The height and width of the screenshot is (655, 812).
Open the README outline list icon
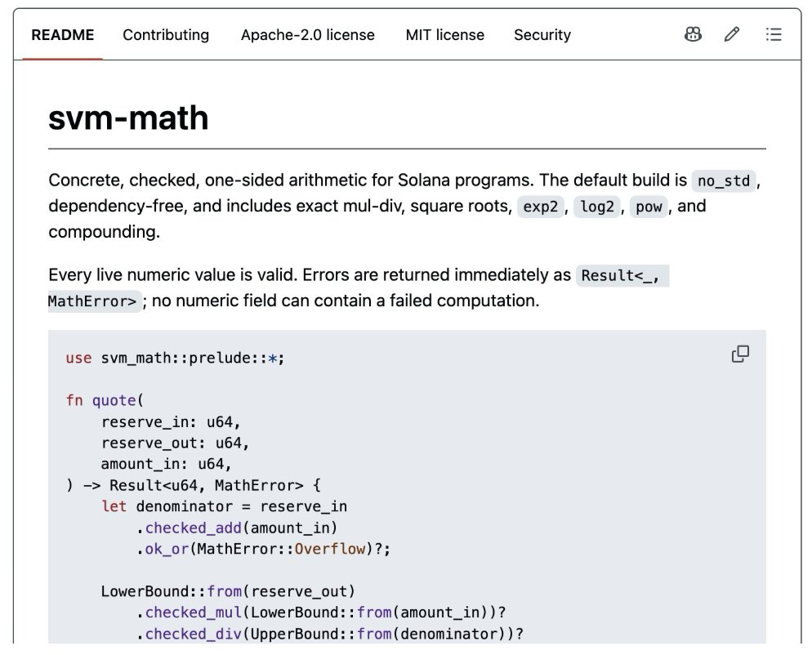774,34
